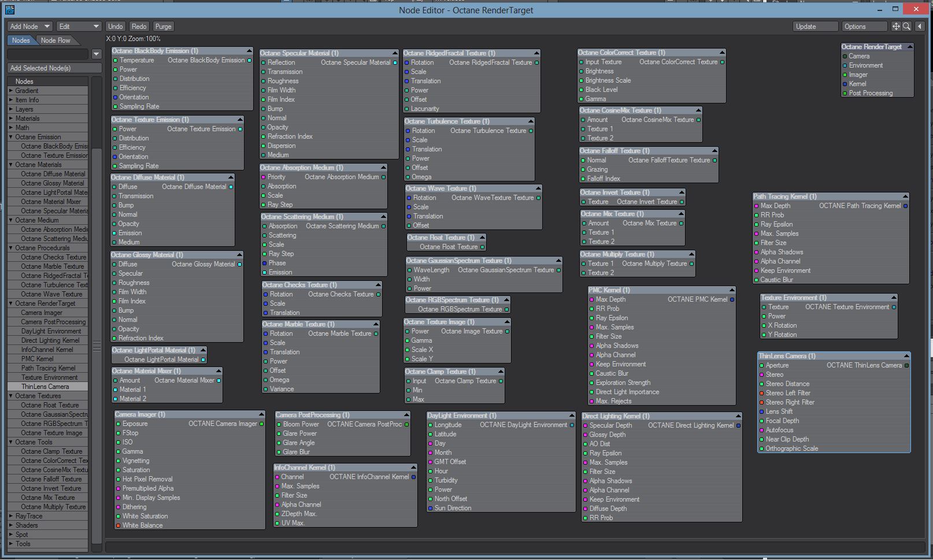Click Camera input port on Octane RenderTarget node
Screen dimensions: 933x560
coord(845,56)
